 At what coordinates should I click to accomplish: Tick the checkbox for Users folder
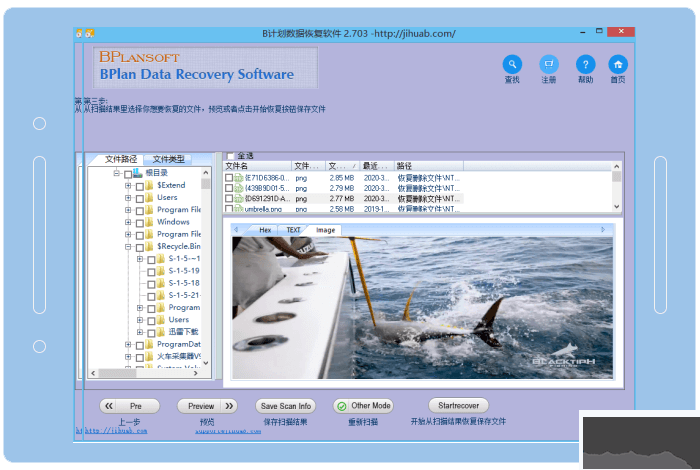coord(139,198)
